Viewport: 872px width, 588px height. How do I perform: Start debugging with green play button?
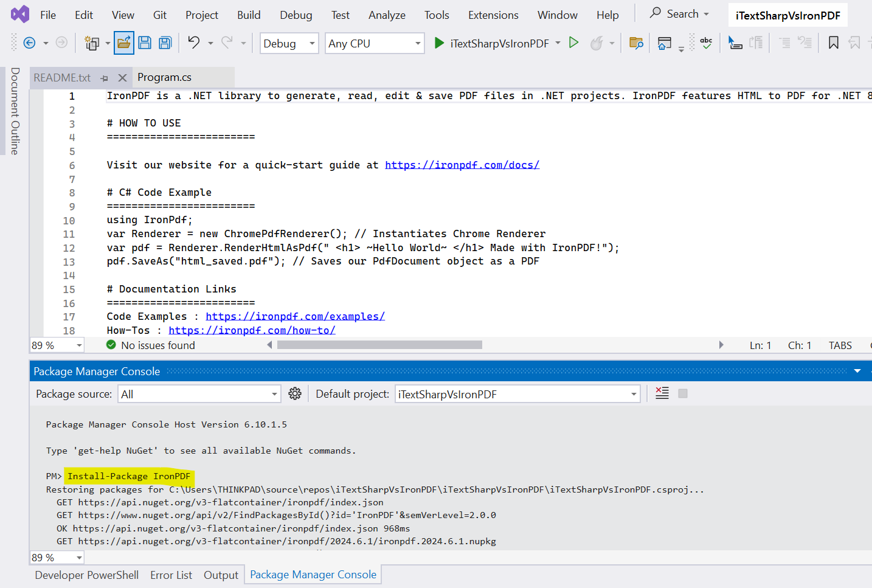pos(439,43)
